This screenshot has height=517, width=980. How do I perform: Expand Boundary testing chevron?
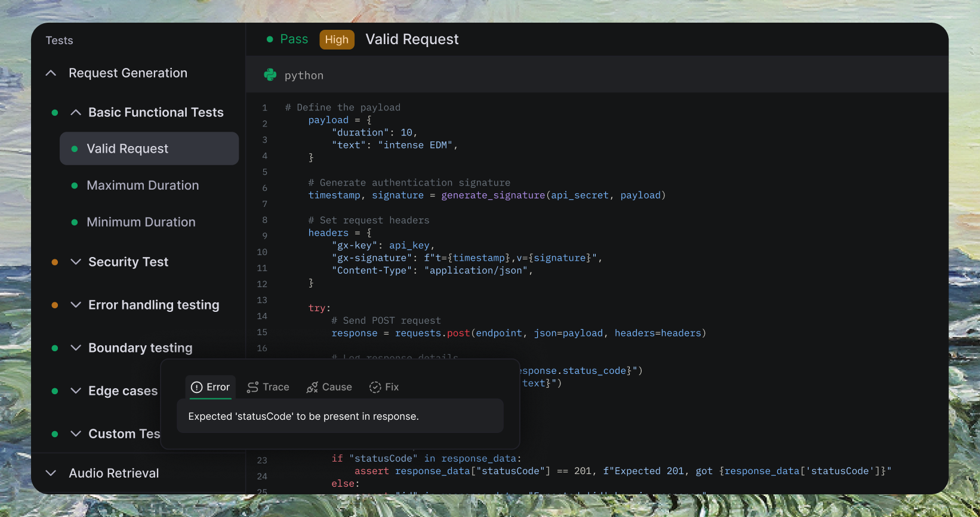(x=76, y=348)
